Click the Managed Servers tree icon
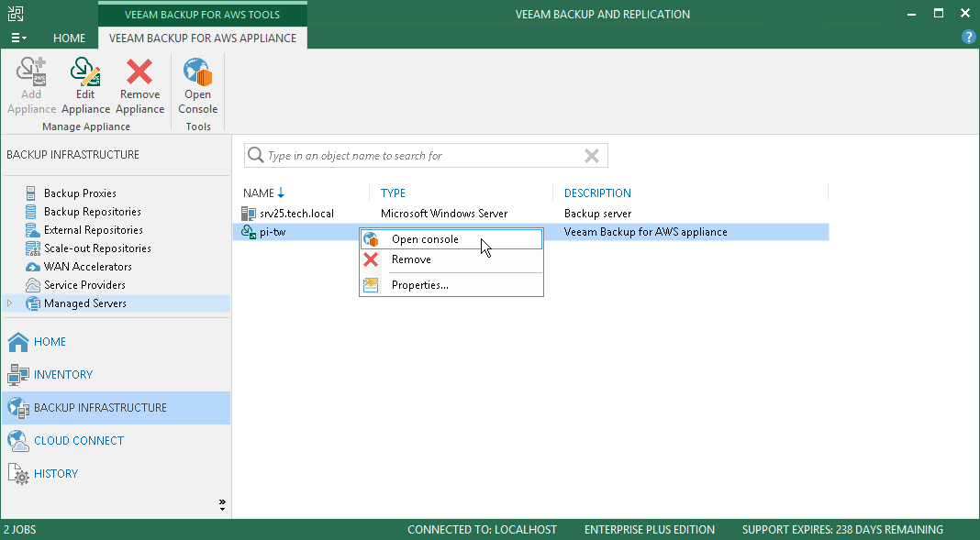The image size is (980, 540). point(32,303)
